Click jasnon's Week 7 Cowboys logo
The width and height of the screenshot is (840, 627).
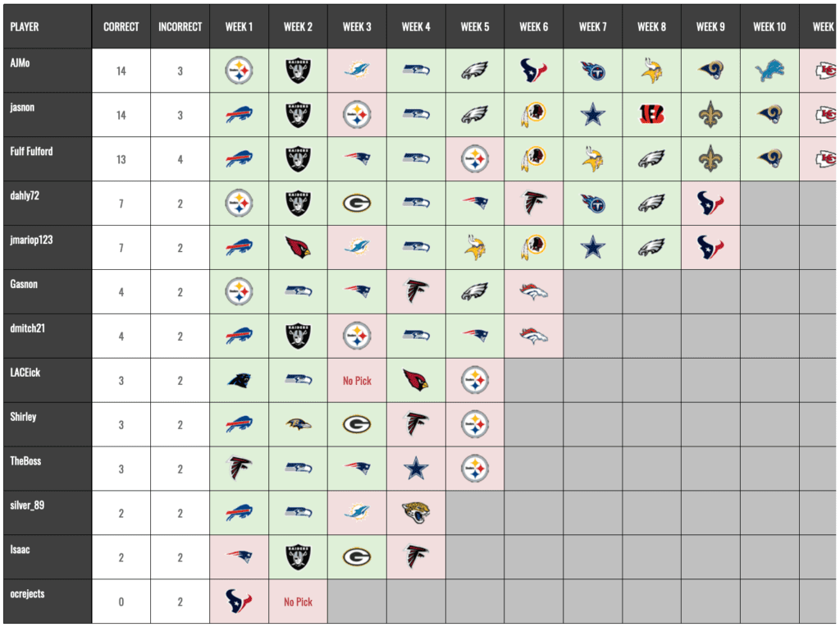[x=593, y=115]
